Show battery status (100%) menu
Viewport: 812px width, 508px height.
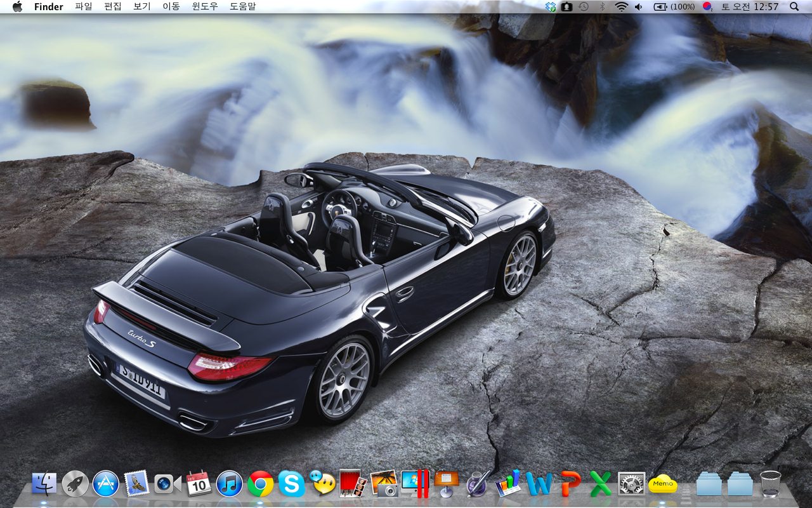point(674,6)
